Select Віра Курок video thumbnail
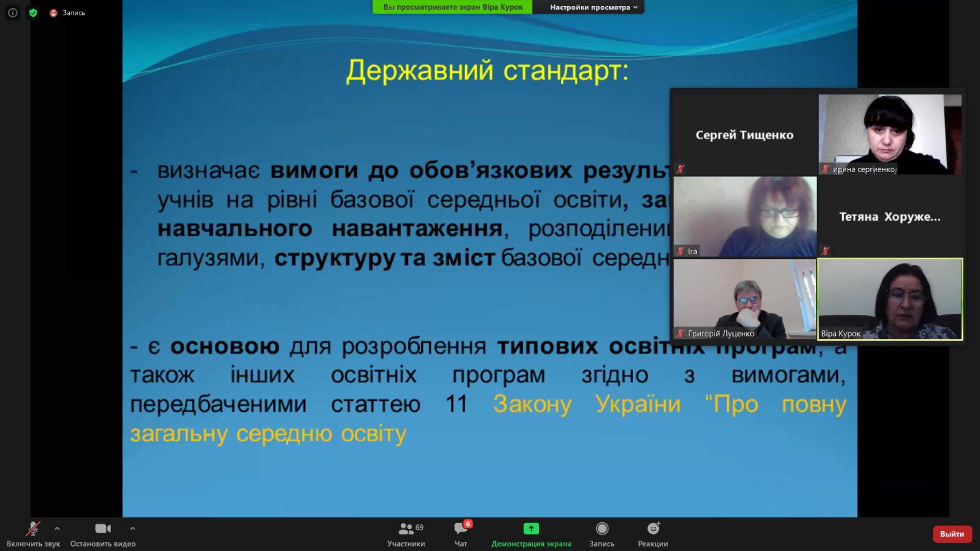The image size is (980, 551). [889, 299]
